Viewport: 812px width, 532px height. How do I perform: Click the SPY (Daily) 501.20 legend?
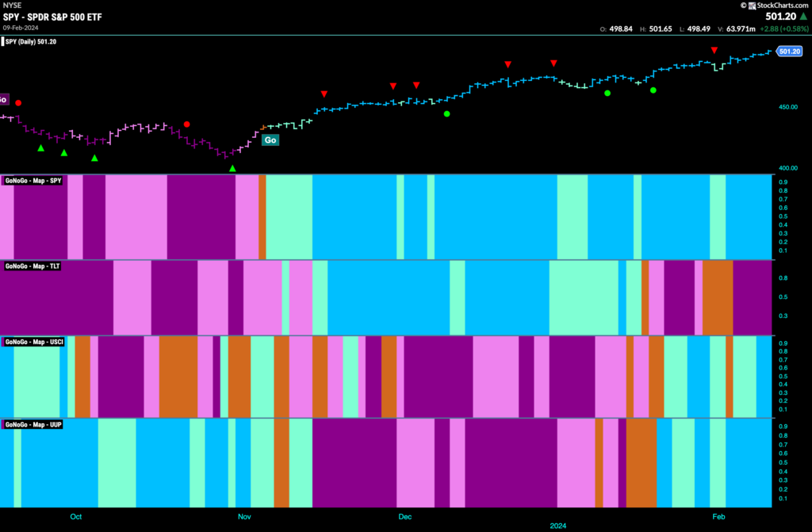pyautogui.click(x=31, y=41)
